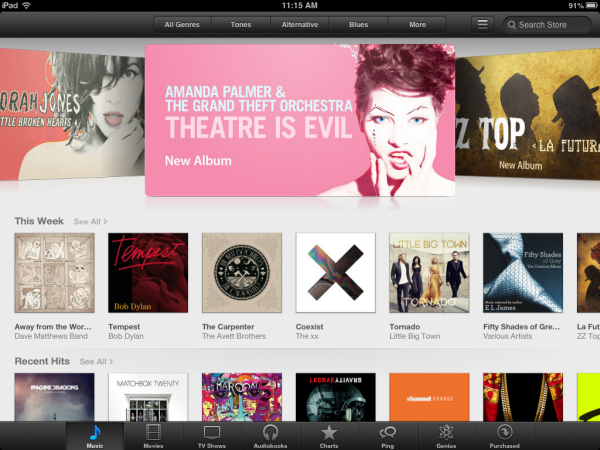Screen dimensions: 600x450
Task: Open Ping icon in bottom bar
Action: pos(387,432)
